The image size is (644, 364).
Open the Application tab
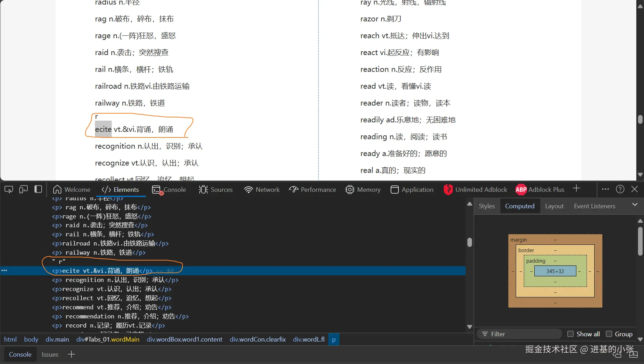point(412,189)
